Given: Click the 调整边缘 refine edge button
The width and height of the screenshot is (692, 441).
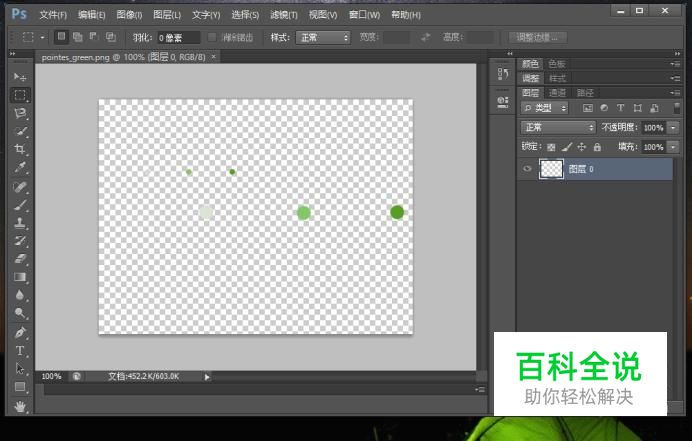Looking at the screenshot, I should pos(537,38).
